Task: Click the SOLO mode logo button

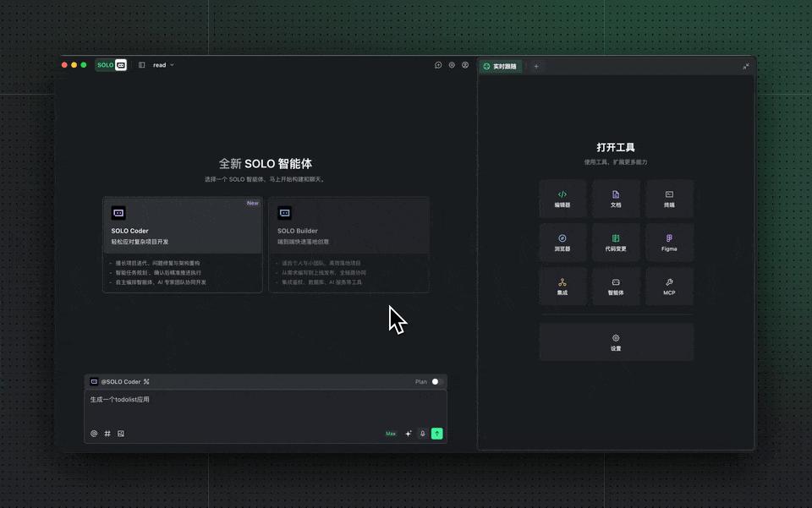Action: click(x=111, y=65)
